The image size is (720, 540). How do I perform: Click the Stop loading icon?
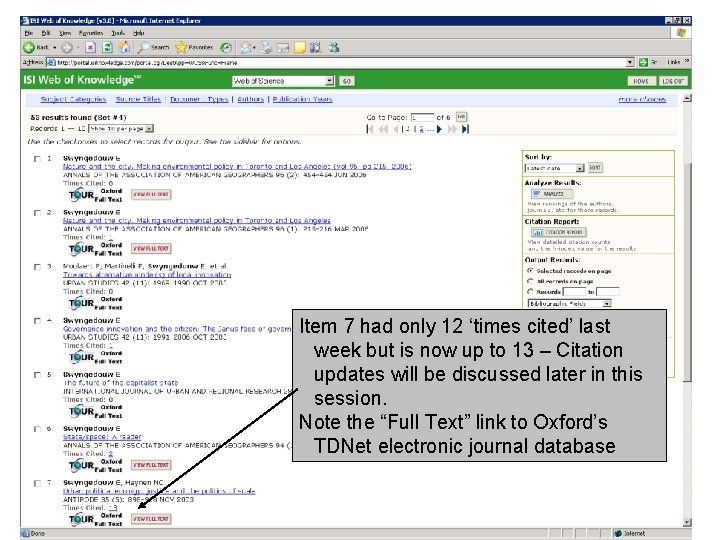(x=90, y=47)
